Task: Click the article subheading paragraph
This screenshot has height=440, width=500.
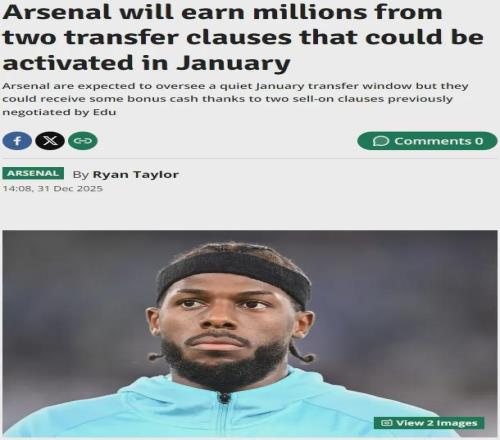Action: pos(235,99)
